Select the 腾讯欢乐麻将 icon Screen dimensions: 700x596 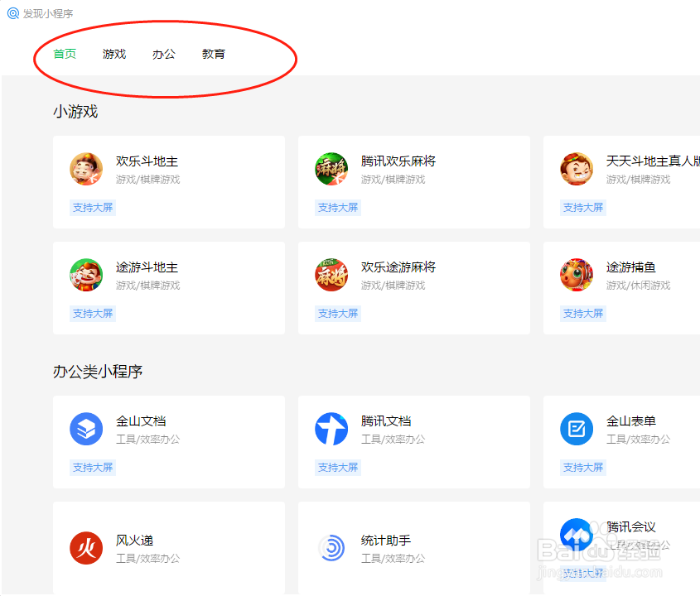(331, 169)
